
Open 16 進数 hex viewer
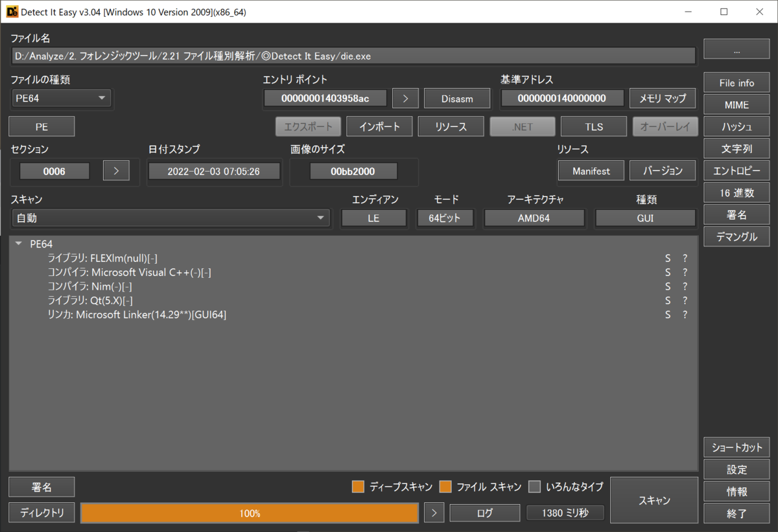pyautogui.click(x=737, y=193)
